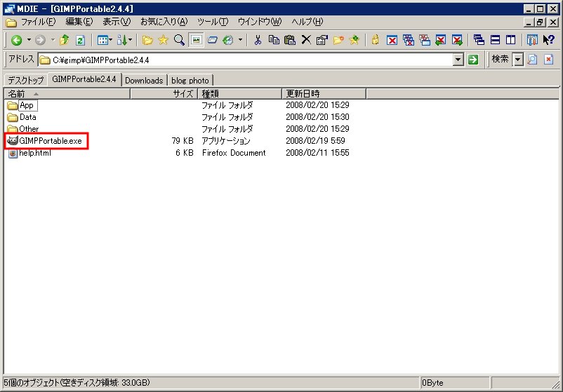Select the GIMPPortable2.4.4 tab
The image size is (563, 392).
84,79
